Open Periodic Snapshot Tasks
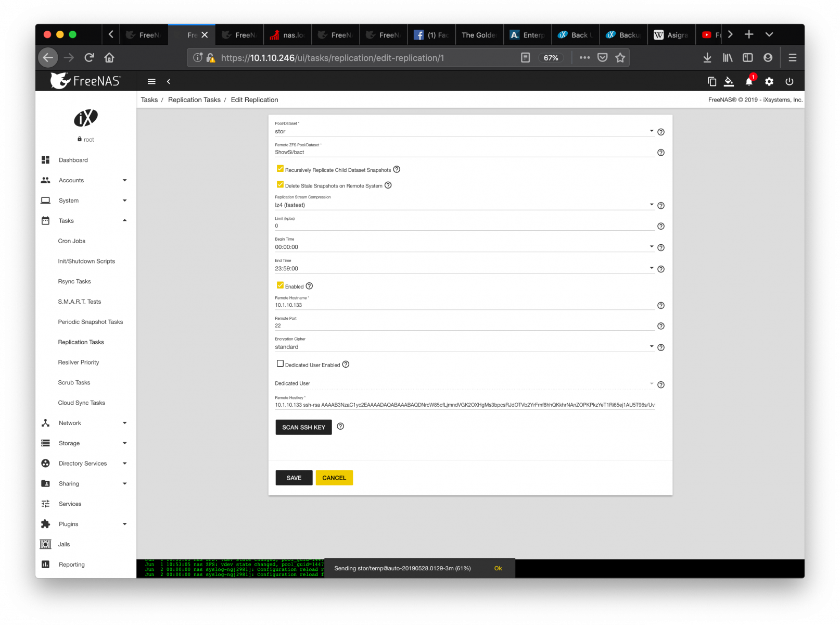This screenshot has height=625, width=840. pyautogui.click(x=91, y=322)
